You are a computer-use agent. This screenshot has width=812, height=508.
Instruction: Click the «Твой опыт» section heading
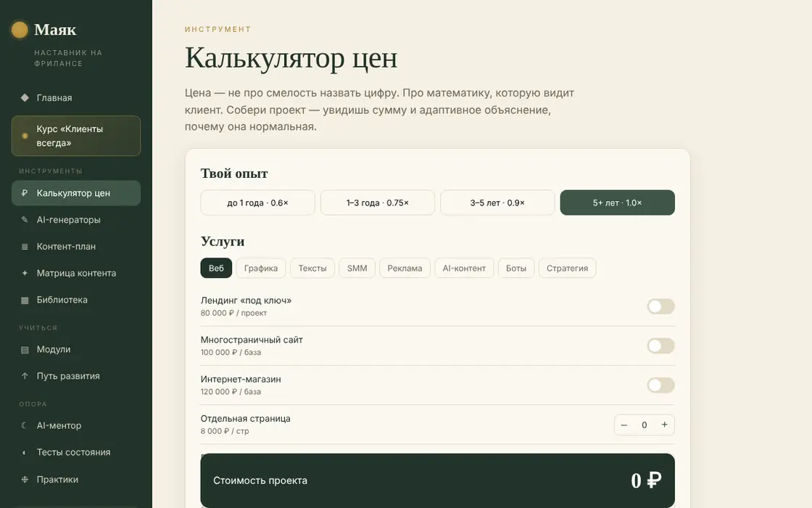click(234, 173)
